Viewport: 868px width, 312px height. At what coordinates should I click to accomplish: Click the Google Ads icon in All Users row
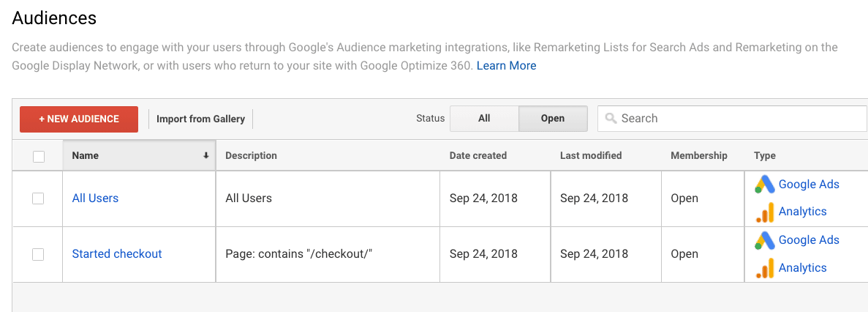tap(764, 185)
